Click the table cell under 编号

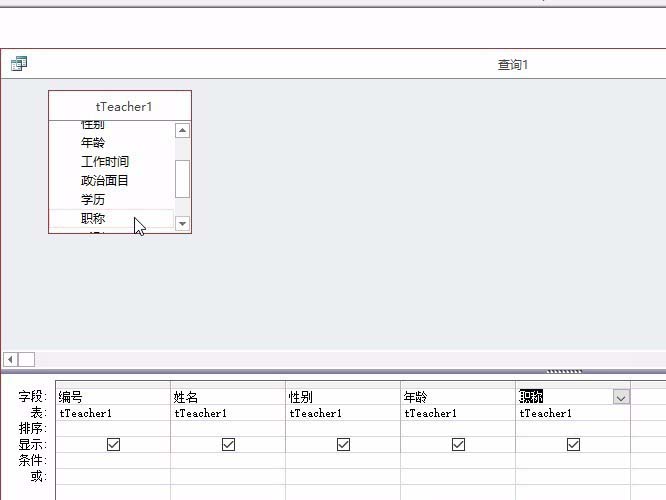pyautogui.click(x=113, y=413)
